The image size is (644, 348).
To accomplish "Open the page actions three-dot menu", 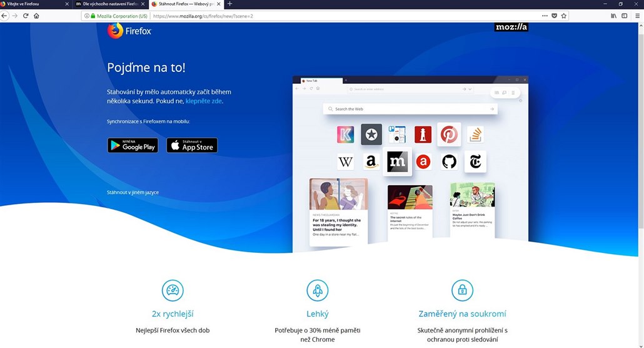I will pos(545,16).
